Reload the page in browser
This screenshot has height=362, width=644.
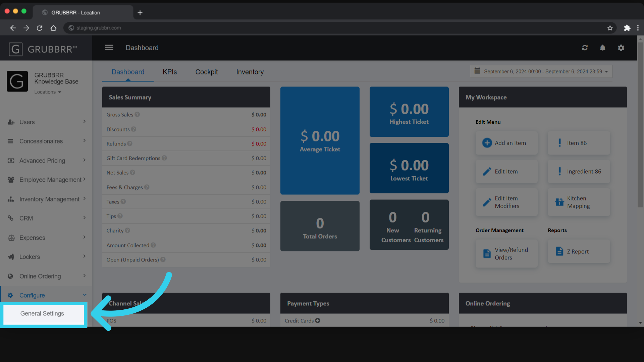coord(40,28)
